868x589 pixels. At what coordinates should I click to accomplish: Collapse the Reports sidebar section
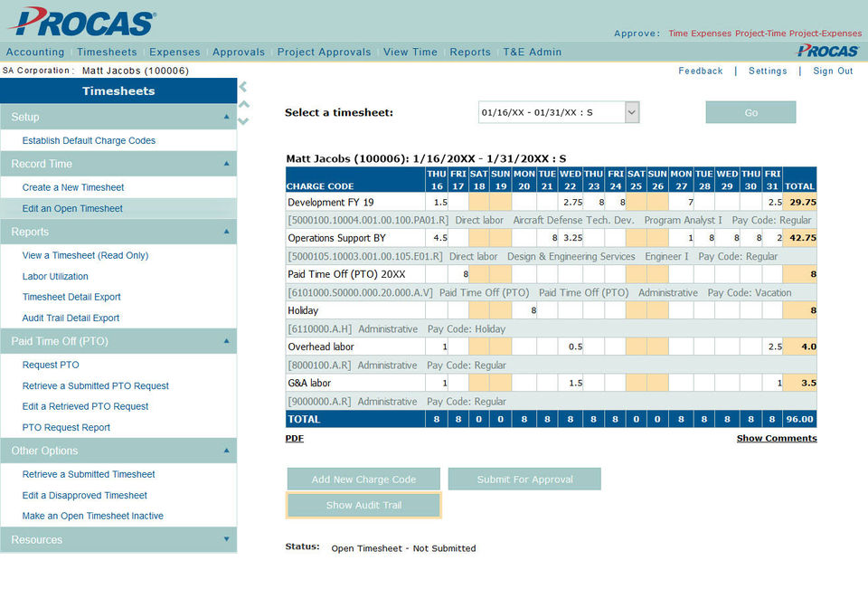[x=226, y=231]
